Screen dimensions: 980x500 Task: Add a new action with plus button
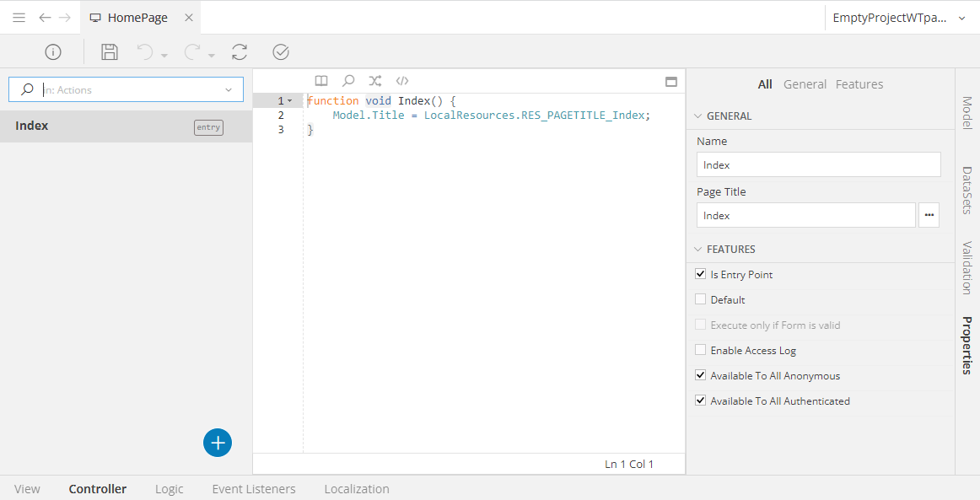tap(218, 443)
